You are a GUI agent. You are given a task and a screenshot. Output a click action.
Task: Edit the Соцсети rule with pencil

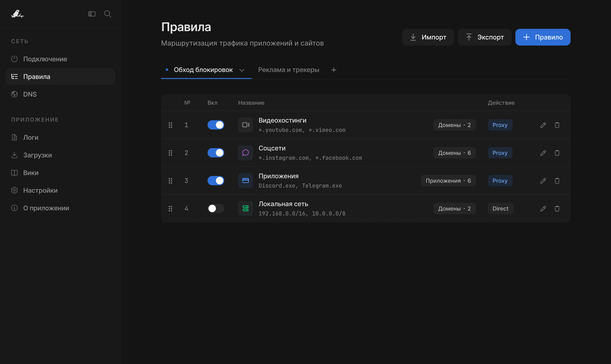point(543,153)
